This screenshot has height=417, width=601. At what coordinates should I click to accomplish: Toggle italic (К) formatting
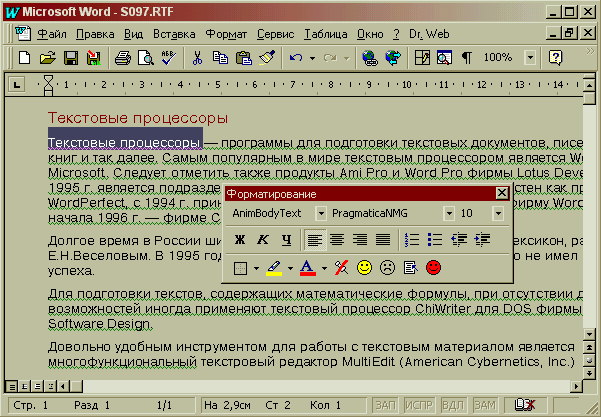[x=262, y=239]
